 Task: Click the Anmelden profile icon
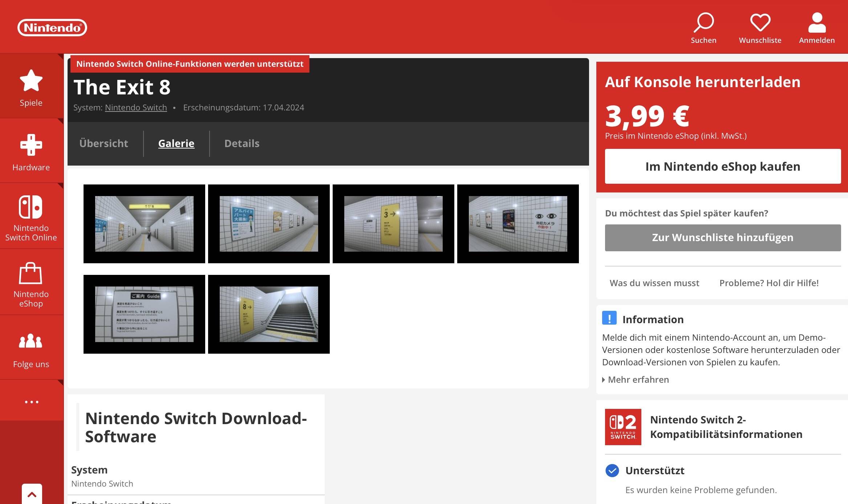pos(817,23)
